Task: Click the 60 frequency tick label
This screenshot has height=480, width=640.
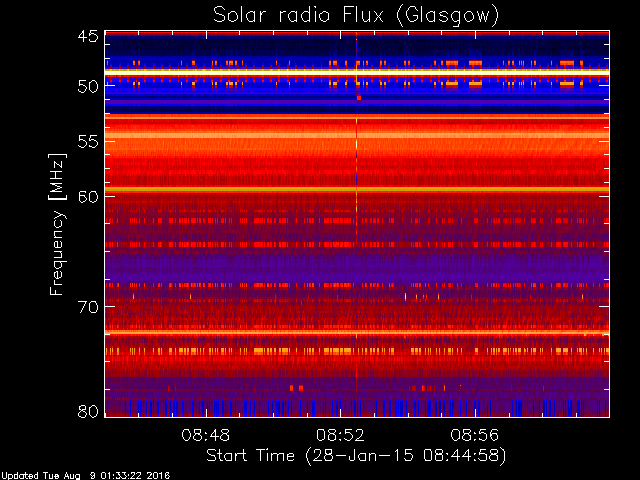Action: (x=88, y=196)
